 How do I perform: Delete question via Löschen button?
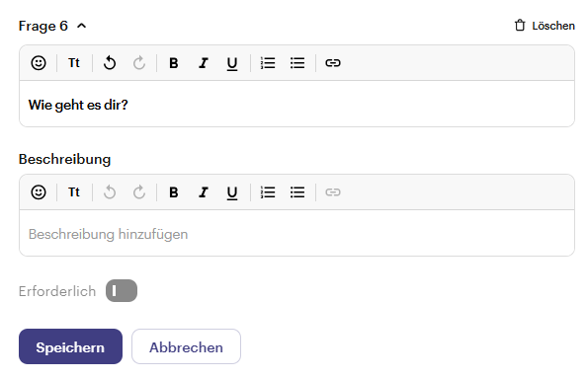coord(545,26)
